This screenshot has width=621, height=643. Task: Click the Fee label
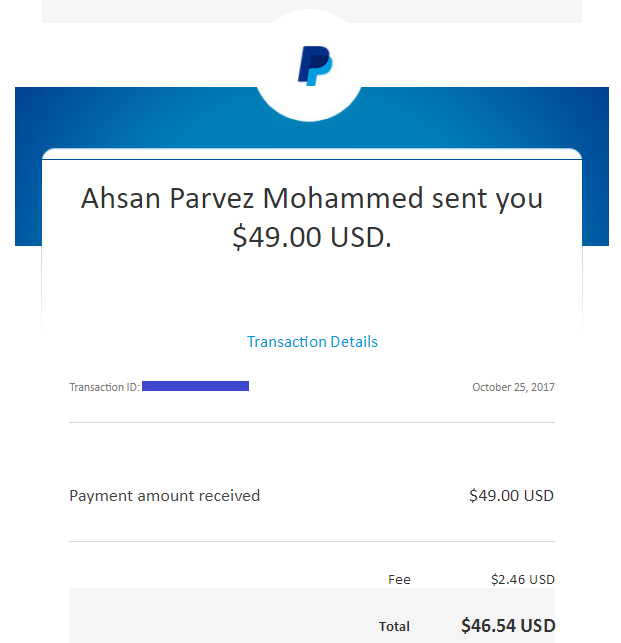399,579
